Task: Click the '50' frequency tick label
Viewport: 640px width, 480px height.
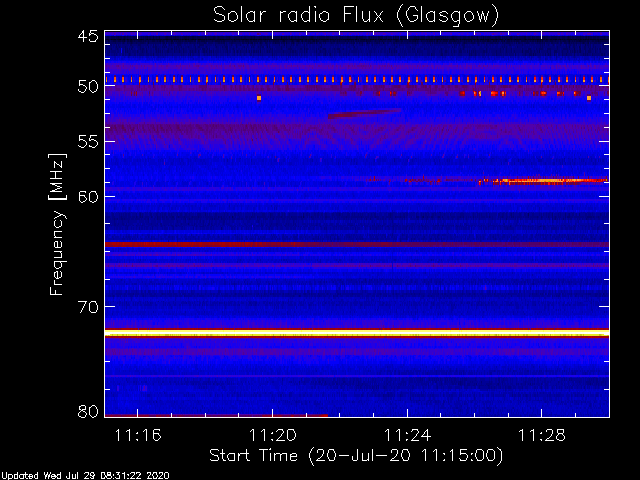Action: coord(88,86)
